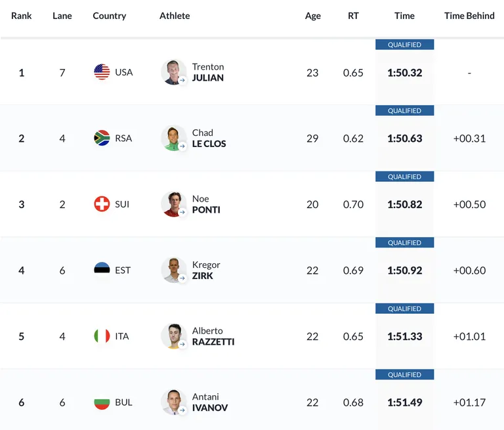Screen dimensions: 504x430
Task: Click QUALIFIED badge above 1:51.49 time
Action: click(x=404, y=375)
